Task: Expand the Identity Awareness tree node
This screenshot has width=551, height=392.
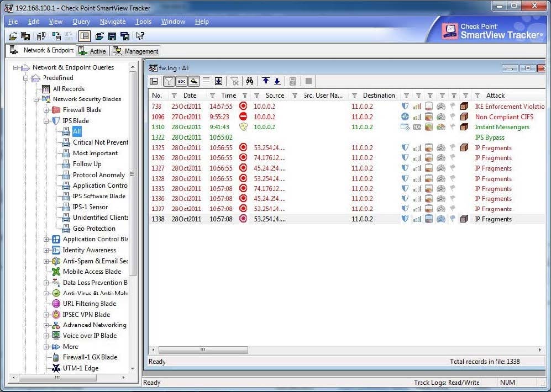Action: (x=46, y=250)
